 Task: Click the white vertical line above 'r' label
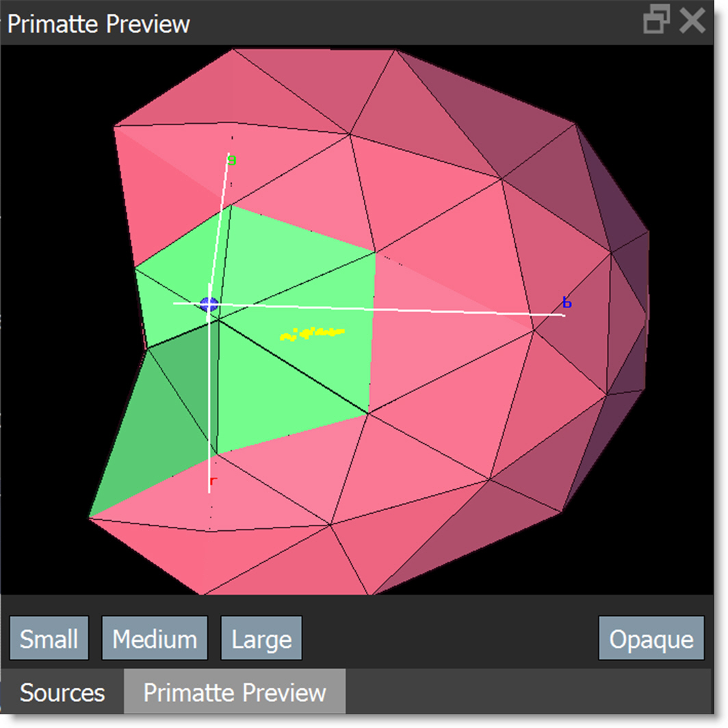(x=209, y=411)
